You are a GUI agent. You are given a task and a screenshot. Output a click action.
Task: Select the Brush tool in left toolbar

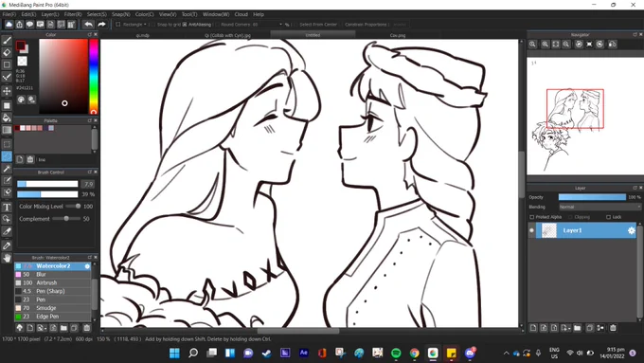click(x=7, y=41)
